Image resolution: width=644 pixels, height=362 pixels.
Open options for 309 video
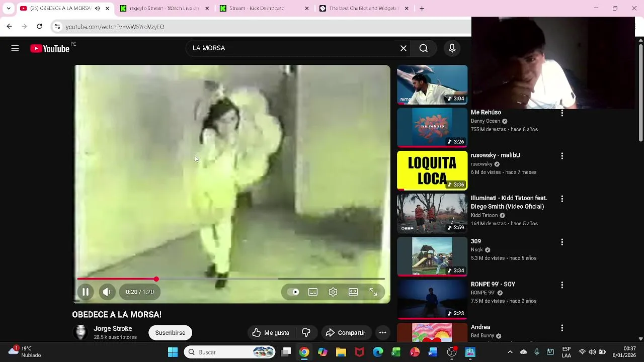tap(562, 242)
